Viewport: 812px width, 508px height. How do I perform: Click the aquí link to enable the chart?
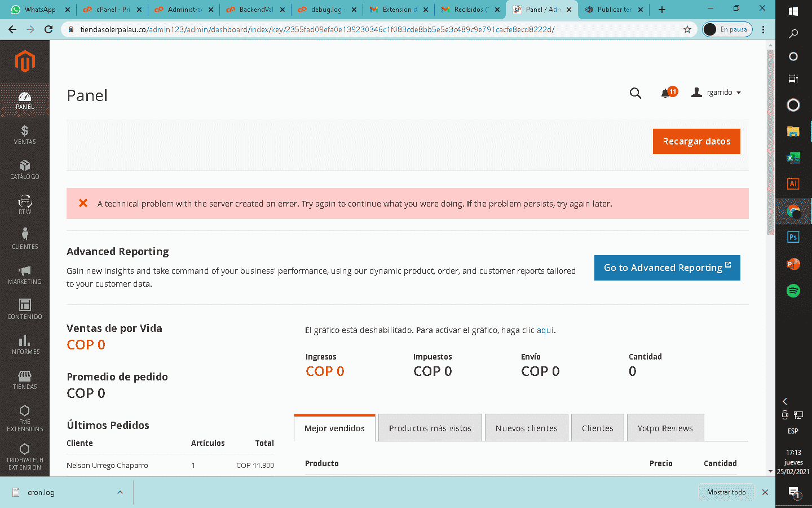coord(545,330)
